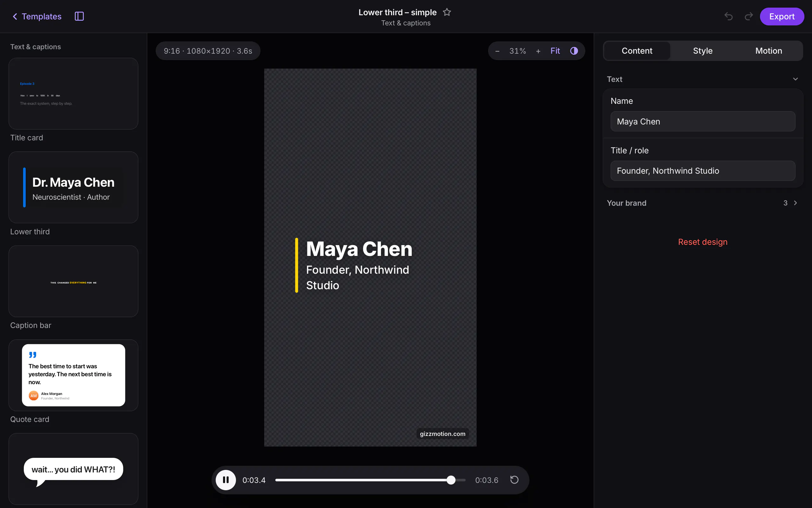Export the design

coord(782,17)
